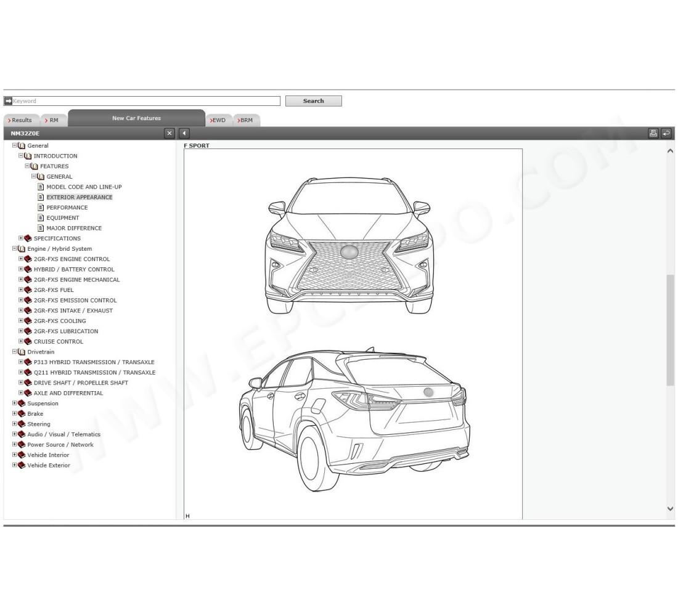Switch to the EWD tab

[219, 120]
